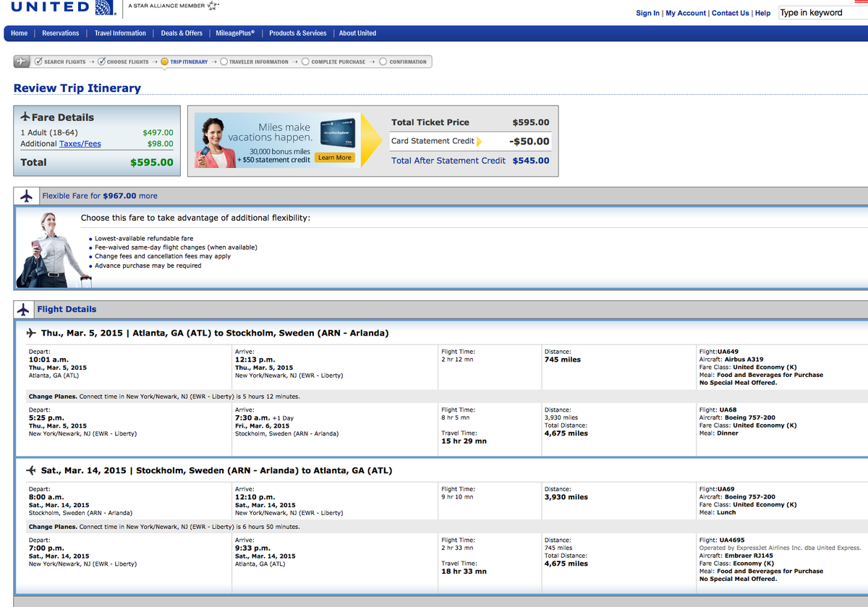Click the 18 hr 33 mn travel time
Viewport: 868px width, 607px height.
click(464, 572)
